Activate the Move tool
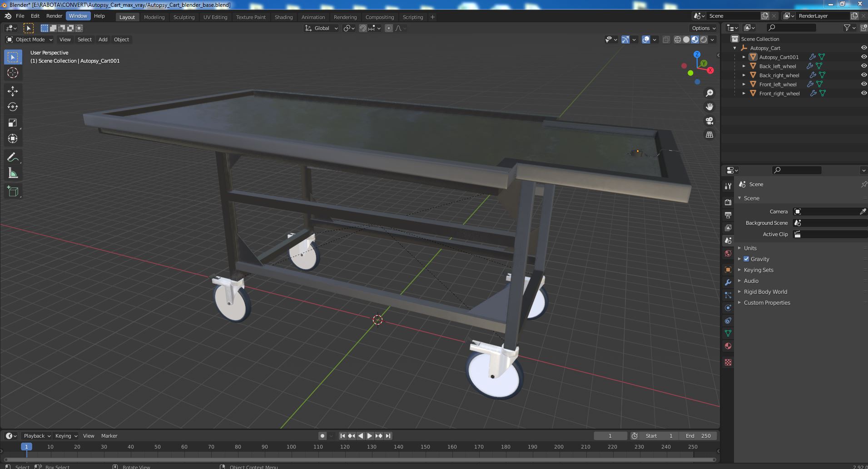Image resolution: width=868 pixels, height=469 pixels. 13,91
